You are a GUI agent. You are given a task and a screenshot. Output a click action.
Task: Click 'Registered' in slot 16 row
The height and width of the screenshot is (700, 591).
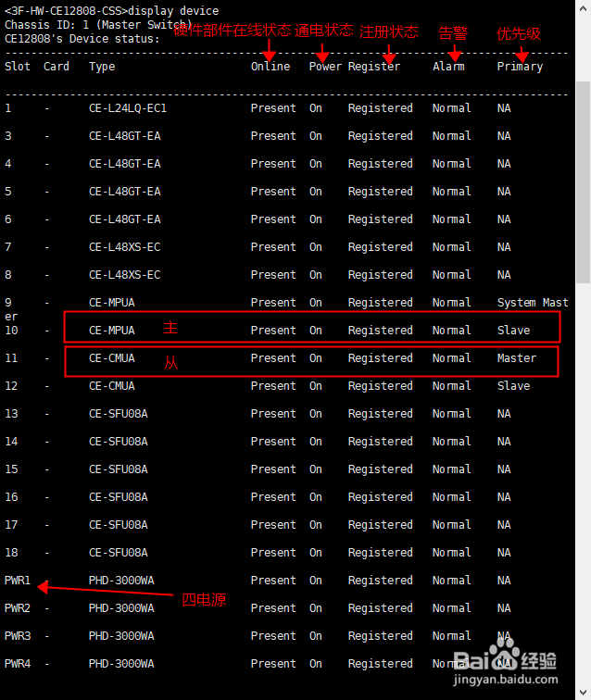pos(381,497)
